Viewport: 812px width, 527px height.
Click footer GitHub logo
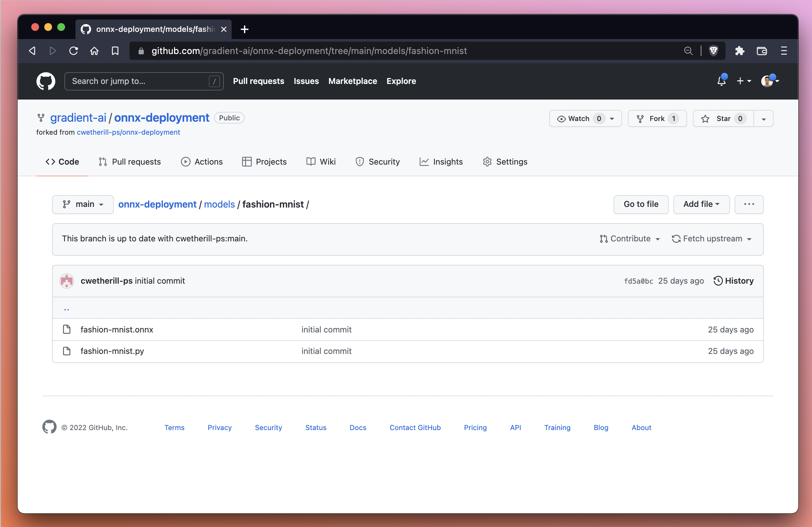click(x=49, y=427)
